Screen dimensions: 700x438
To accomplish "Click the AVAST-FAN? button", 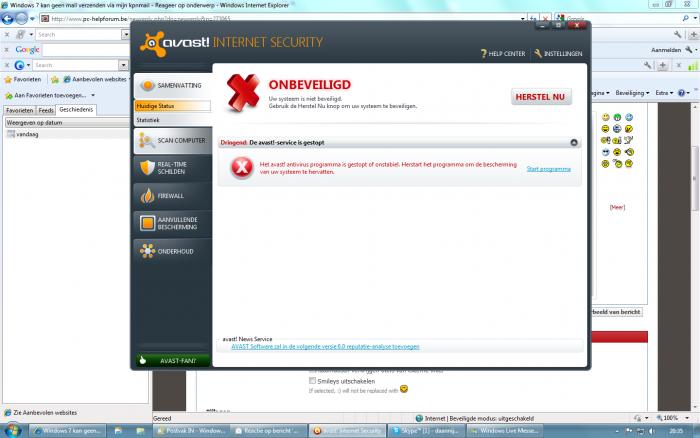I will click(172, 360).
